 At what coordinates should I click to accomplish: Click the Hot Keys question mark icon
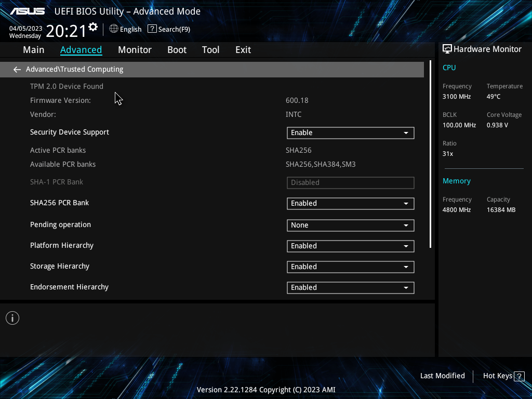click(520, 376)
